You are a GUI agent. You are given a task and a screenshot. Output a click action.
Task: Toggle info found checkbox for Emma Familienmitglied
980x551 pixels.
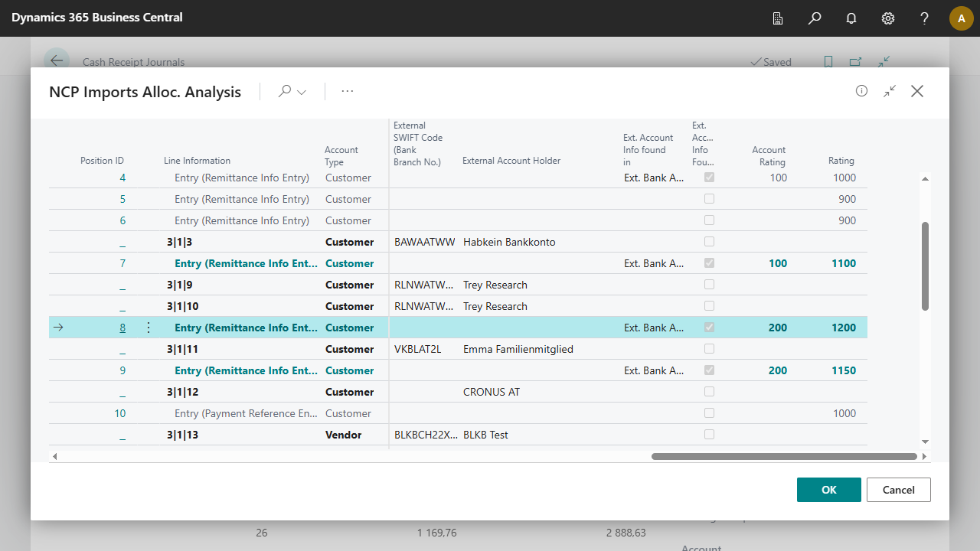[709, 349]
